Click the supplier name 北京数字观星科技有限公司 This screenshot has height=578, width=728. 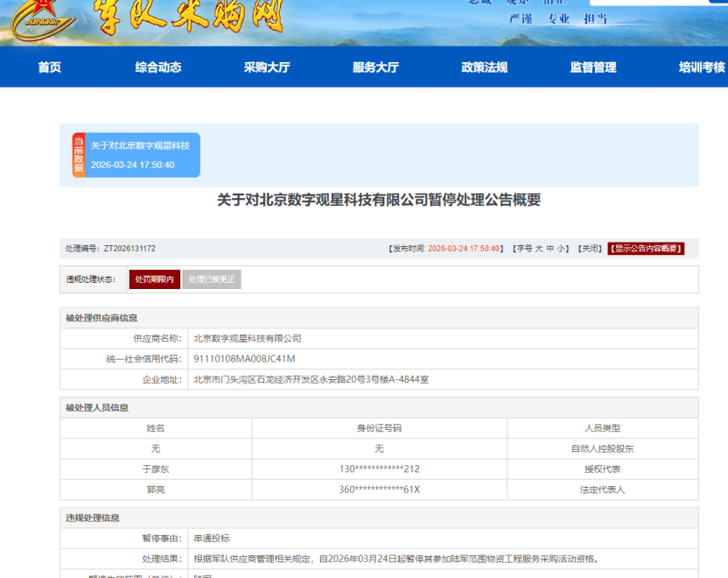pyautogui.click(x=248, y=338)
